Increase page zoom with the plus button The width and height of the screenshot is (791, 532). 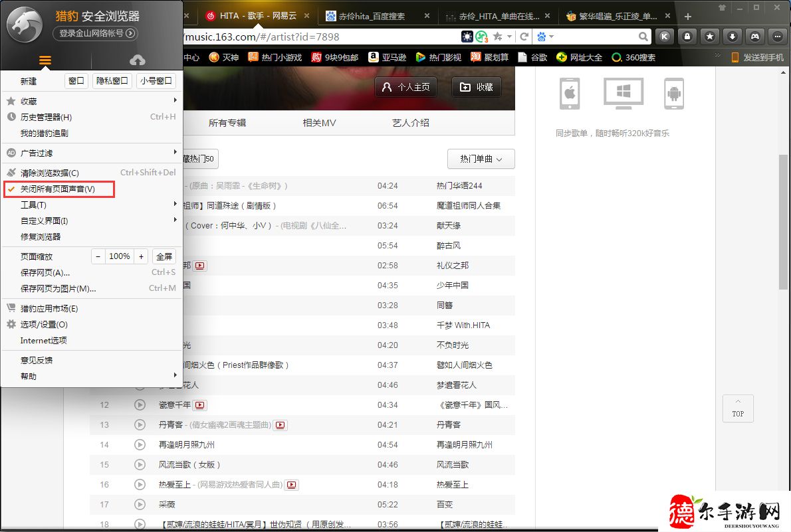point(141,256)
